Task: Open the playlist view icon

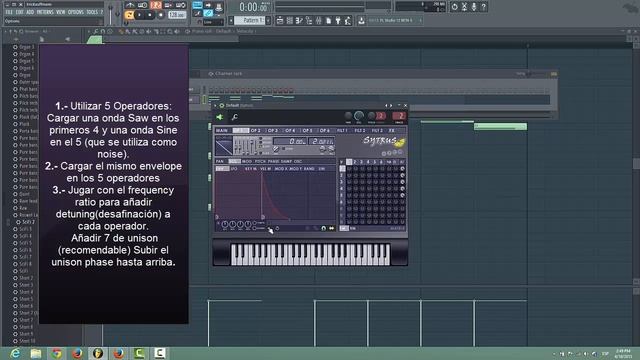Action: [x=280, y=20]
